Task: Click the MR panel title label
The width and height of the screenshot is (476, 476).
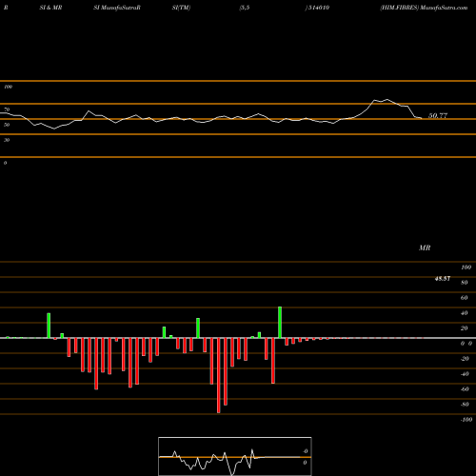Action: (425, 248)
